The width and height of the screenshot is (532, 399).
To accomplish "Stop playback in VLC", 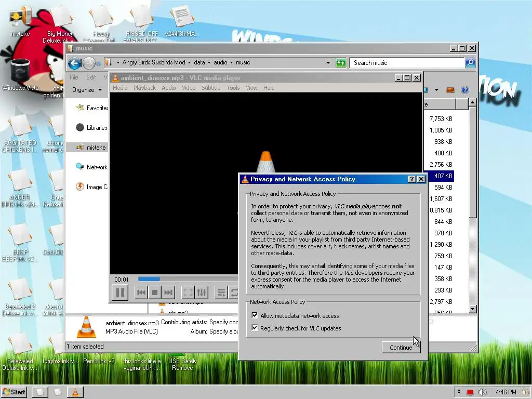I will (x=155, y=292).
